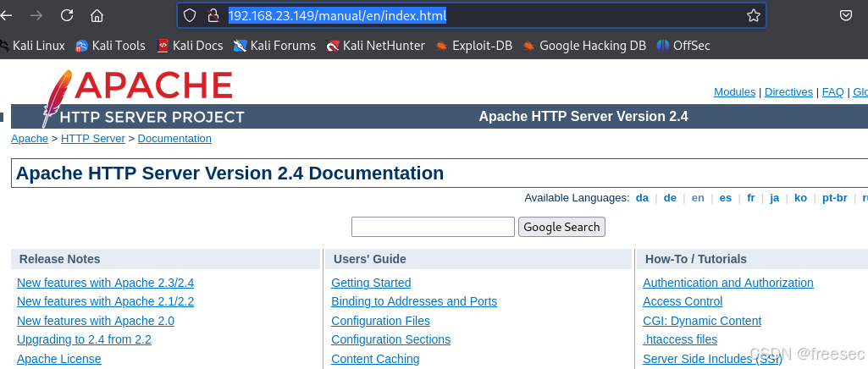The image size is (868, 369).
Task: Click the Users' Guide section heading
Action: tap(370, 259)
